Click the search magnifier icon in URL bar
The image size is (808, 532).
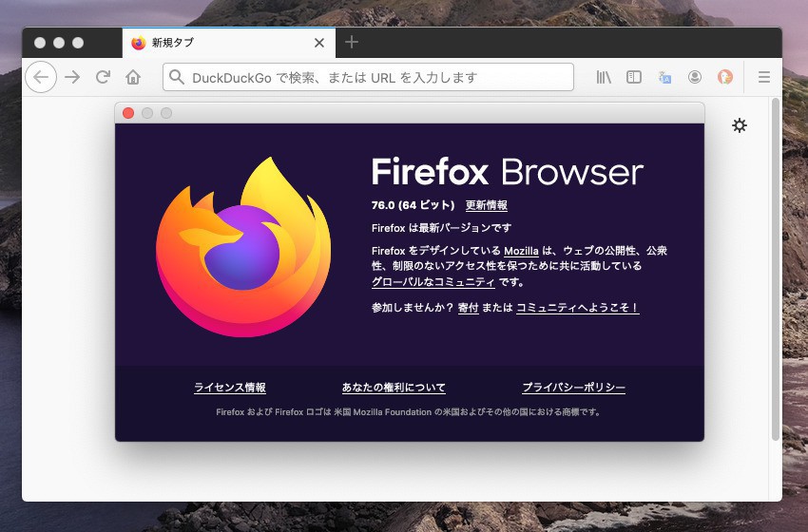click(176, 77)
